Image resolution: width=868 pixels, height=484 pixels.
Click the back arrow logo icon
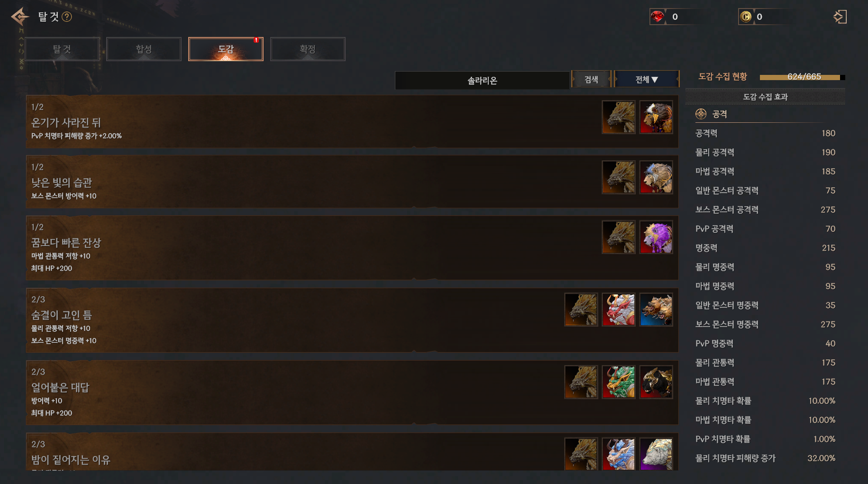[x=20, y=17]
